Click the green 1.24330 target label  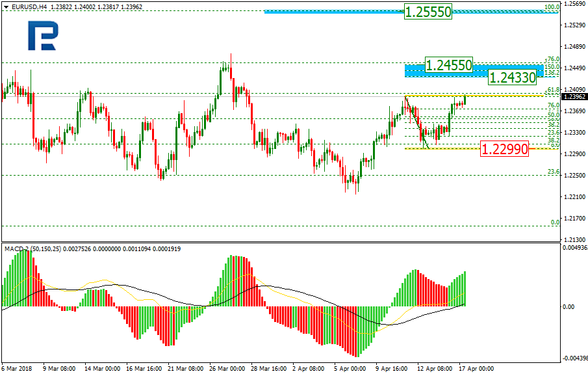coord(512,77)
